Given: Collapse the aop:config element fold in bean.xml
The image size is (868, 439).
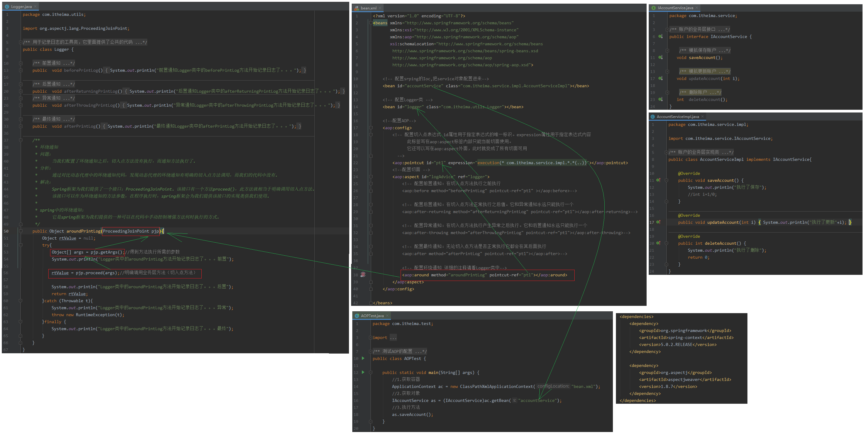Looking at the screenshot, I should tap(371, 128).
